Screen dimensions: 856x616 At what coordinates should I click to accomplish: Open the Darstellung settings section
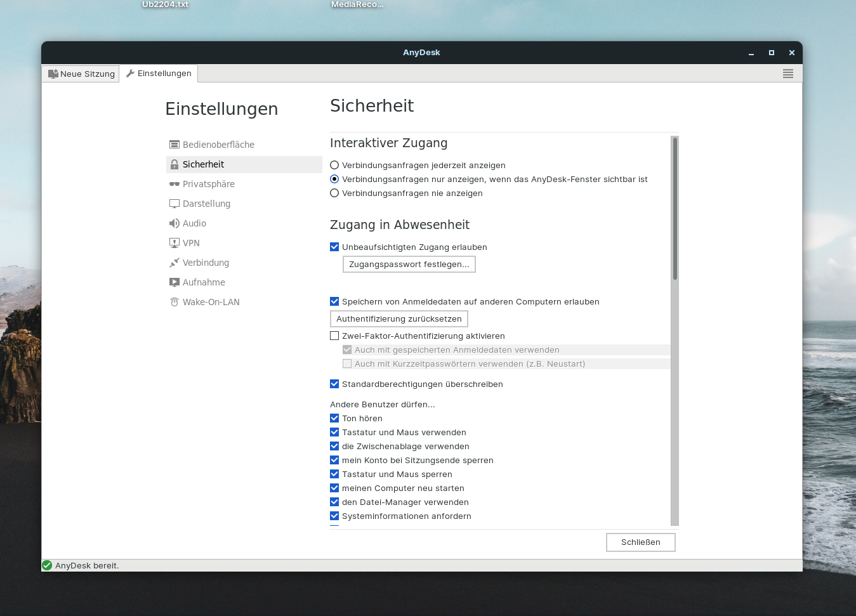coord(244,204)
